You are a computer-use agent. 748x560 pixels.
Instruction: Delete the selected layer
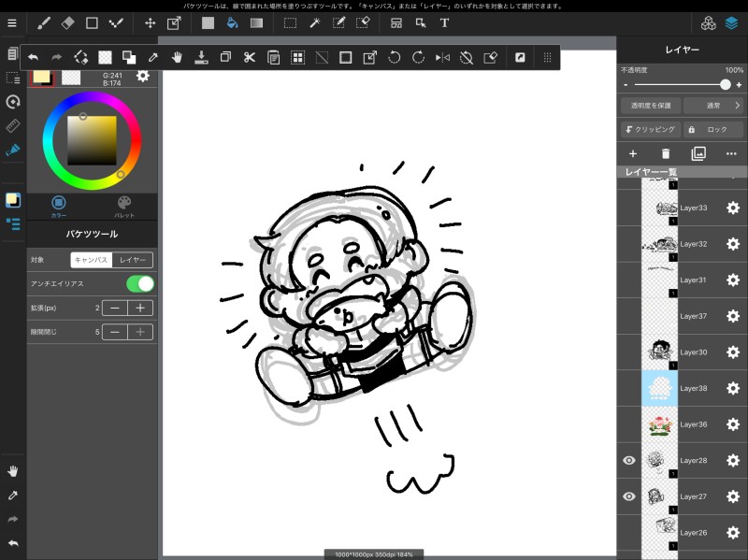pos(666,153)
